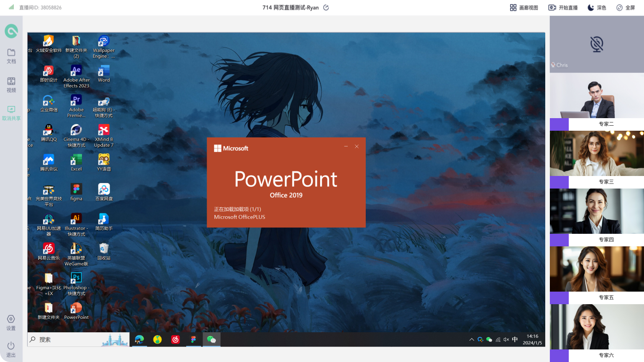Open 设置 settings in the sidebar

pyautogui.click(x=11, y=323)
